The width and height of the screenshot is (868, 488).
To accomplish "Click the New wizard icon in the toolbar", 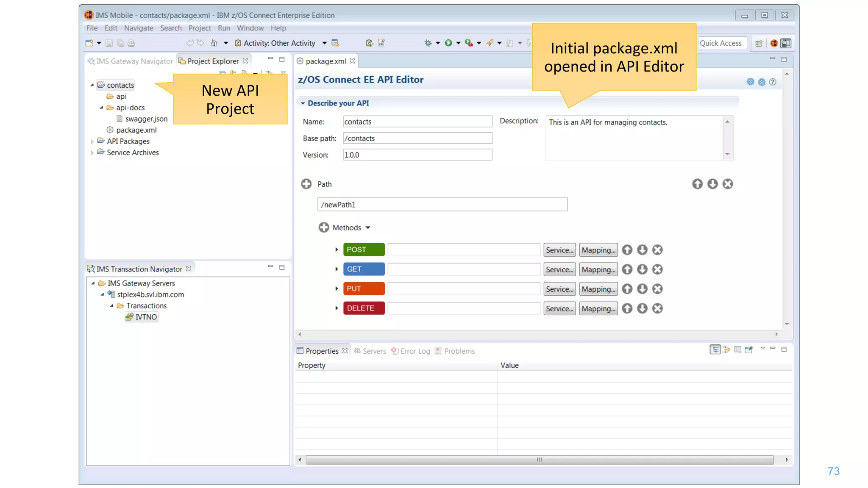I will [x=89, y=43].
